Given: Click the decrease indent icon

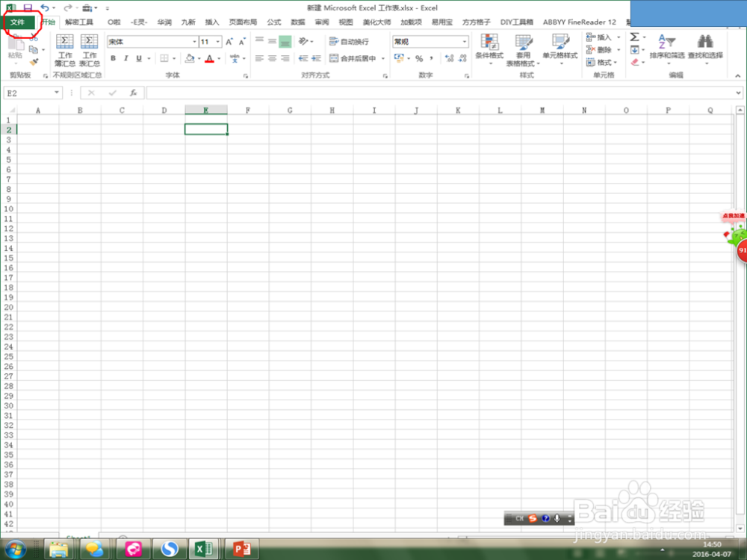Looking at the screenshot, I should (303, 58).
